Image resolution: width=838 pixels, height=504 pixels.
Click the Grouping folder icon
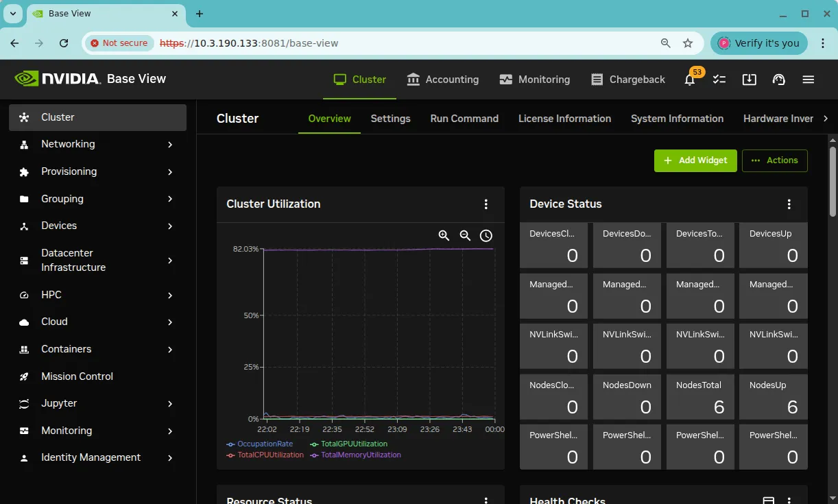25,199
